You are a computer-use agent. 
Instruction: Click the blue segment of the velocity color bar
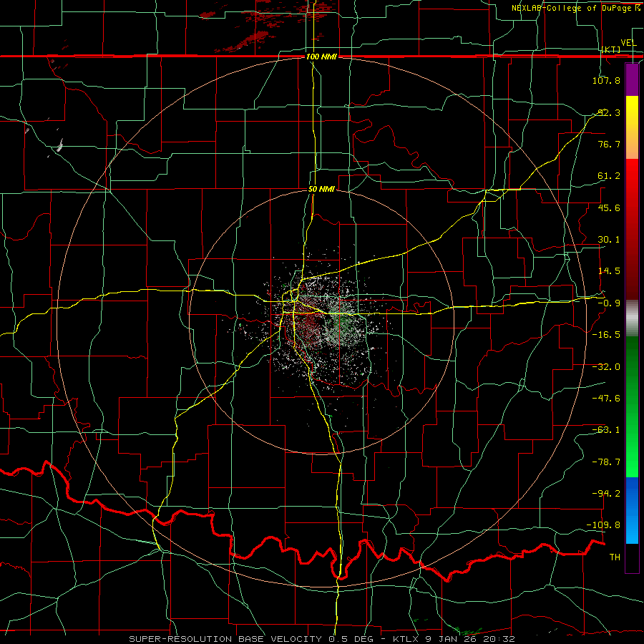632,510
